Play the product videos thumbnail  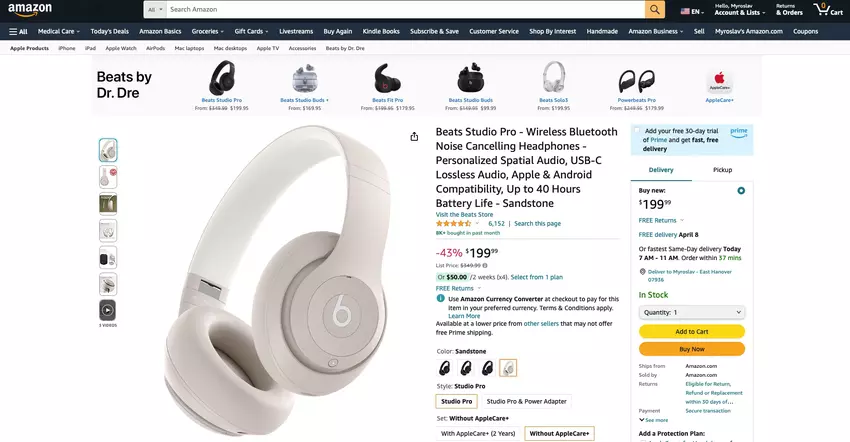pos(108,310)
